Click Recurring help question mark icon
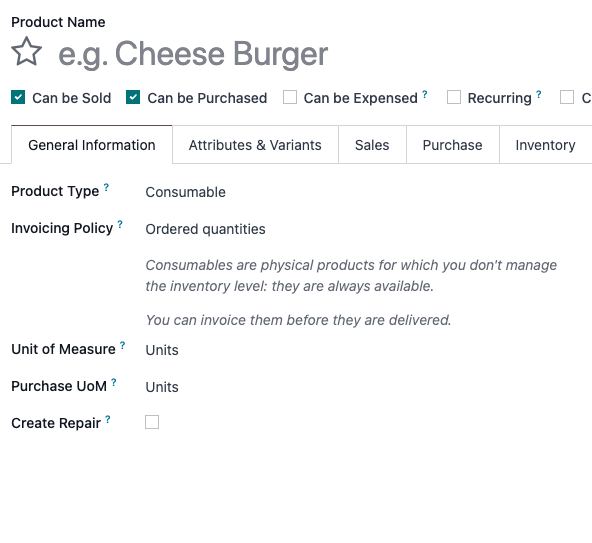The image size is (592, 543). (539, 94)
